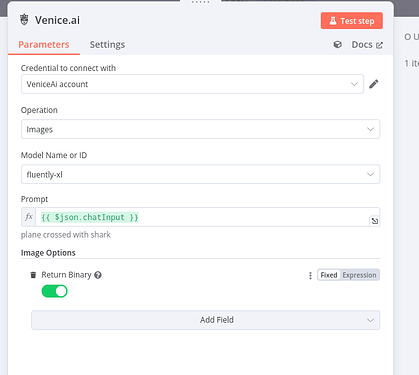Click the pencil icon to edit credential

374,84
